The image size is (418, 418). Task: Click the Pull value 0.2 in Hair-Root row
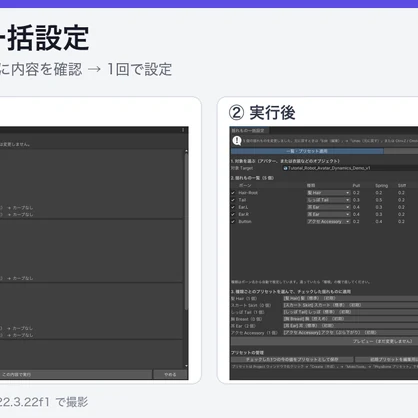356,193
